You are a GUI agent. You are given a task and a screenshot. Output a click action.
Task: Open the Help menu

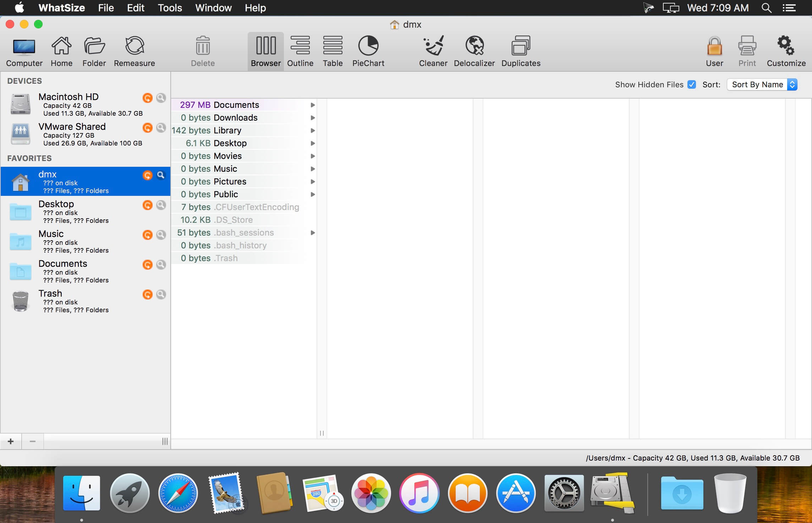(x=255, y=8)
